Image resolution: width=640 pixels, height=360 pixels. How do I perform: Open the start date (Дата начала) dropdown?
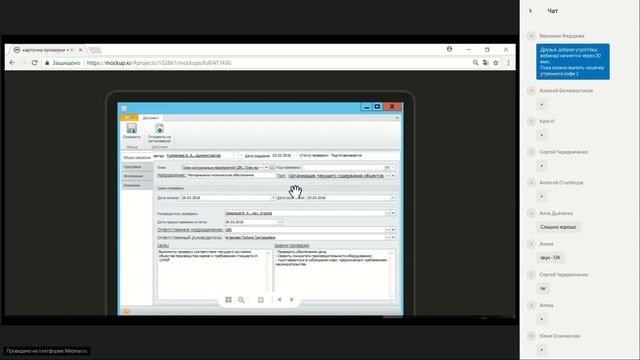[273, 198]
